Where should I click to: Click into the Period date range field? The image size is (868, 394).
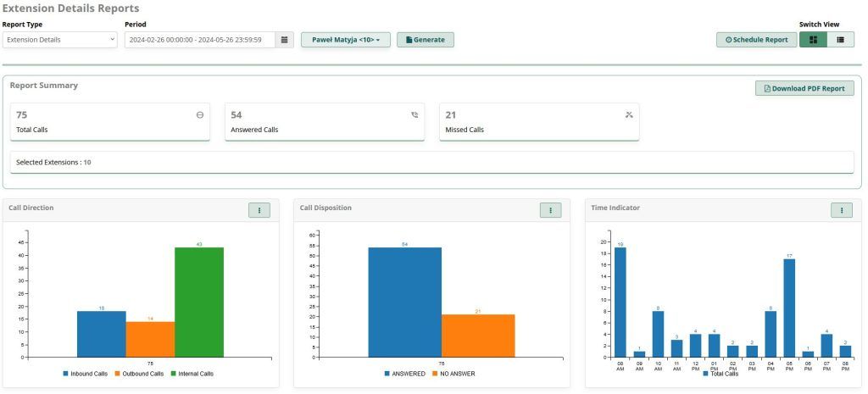199,40
